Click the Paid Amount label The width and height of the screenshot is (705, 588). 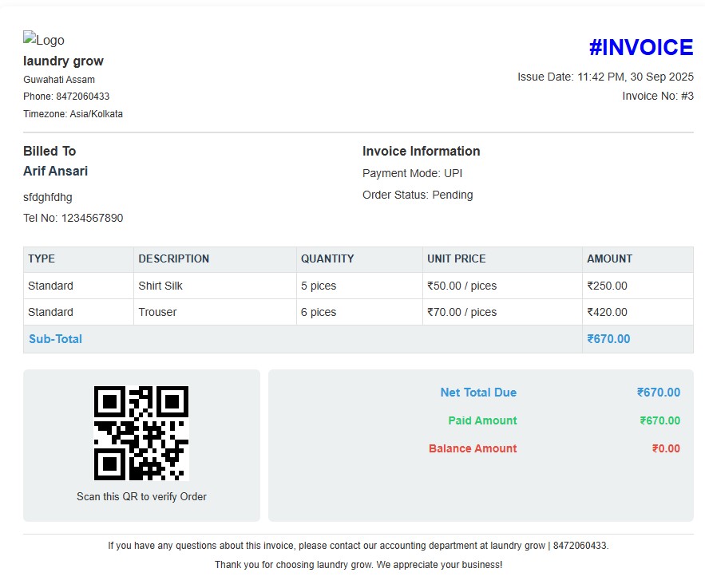point(482,420)
